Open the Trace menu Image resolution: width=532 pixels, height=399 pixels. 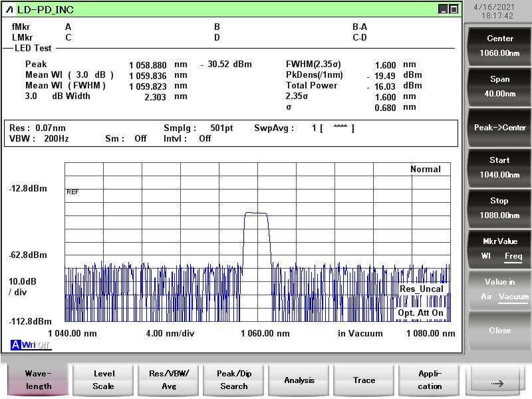pyautogui.click(x=364, y=380)
